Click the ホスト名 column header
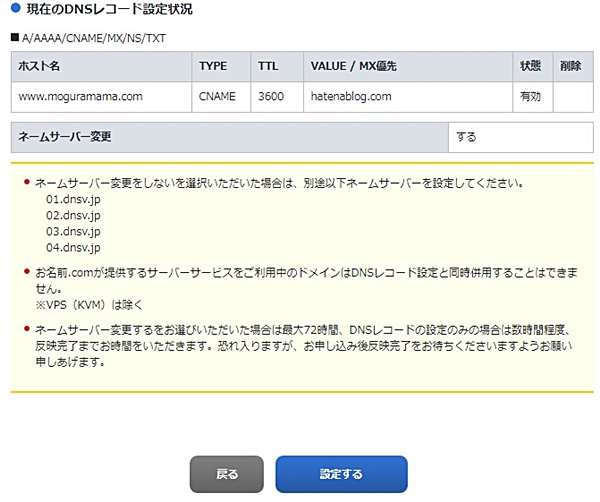600x502 pixels. 101,66
